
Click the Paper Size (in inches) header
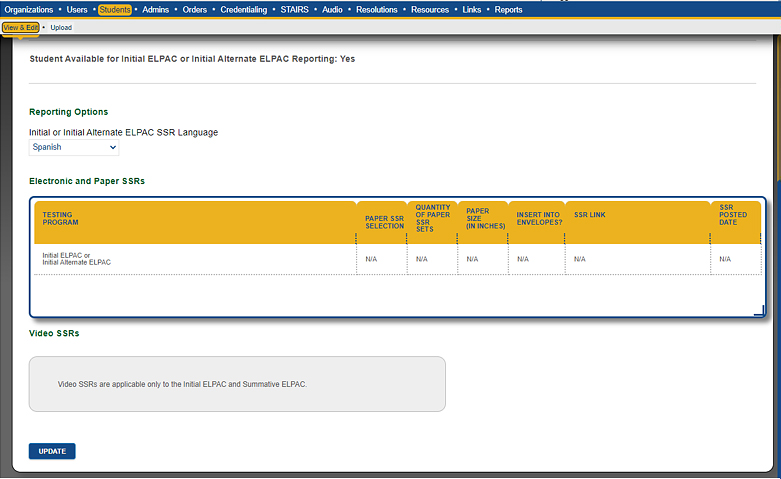click(x=483, y=222)
